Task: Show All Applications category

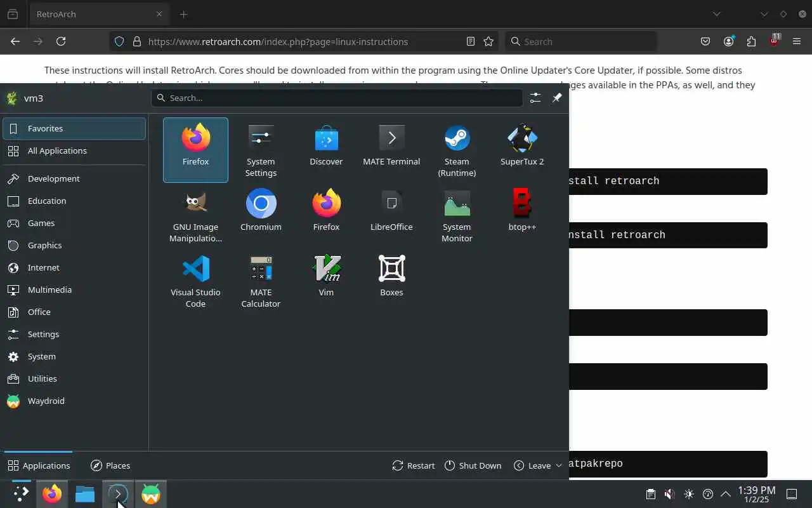Action: click(x=74, y=150)
